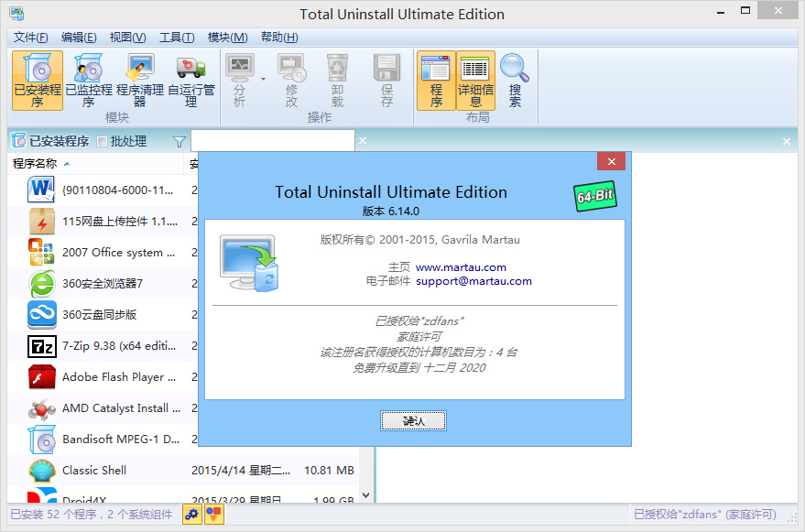Image resolution: width=805 pixels, height=532 pixels.
Task: Select the 自运行管理 module icon
Action: 190,81
